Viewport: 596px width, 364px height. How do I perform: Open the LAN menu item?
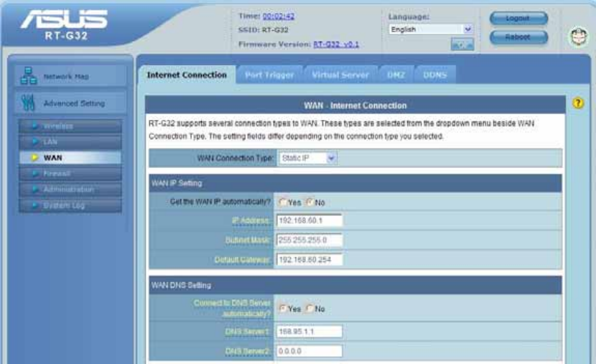[x=70, y=141]
